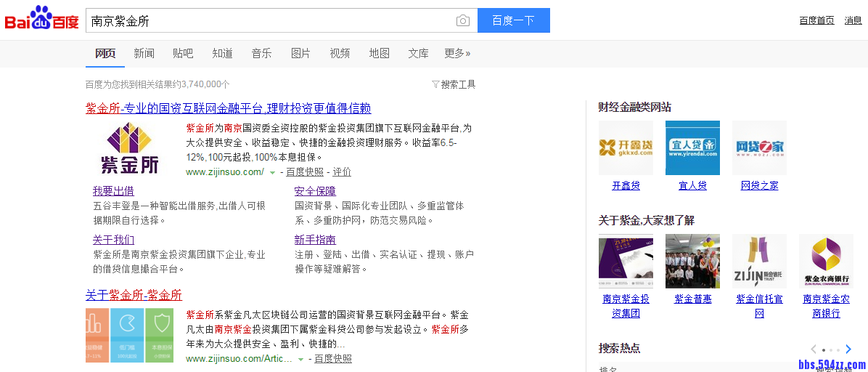Screen dimensions: 868x372
Task: Go to previous 搜索热点 page arrow
Action: (813, 349)
